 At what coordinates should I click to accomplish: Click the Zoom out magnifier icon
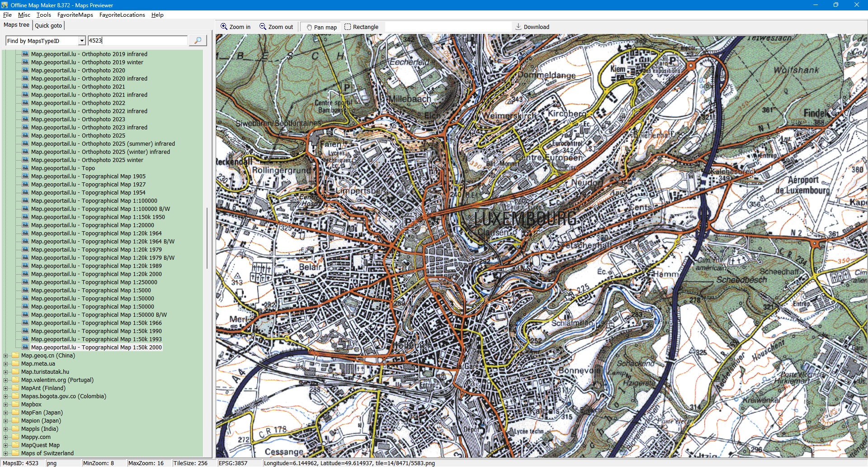(x=263, y=27)
